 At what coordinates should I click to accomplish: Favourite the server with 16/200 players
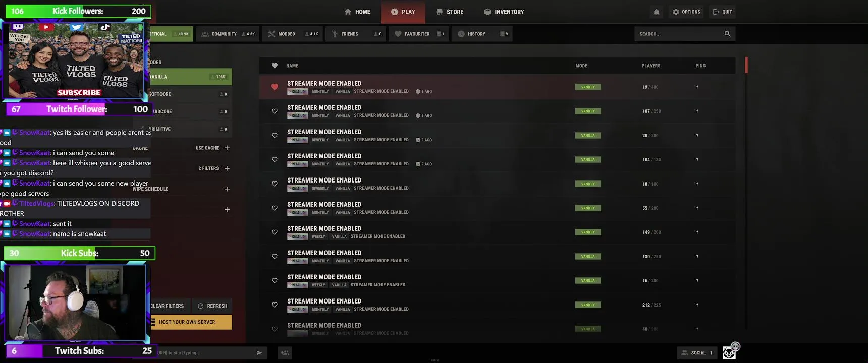[x=275, y=281]
